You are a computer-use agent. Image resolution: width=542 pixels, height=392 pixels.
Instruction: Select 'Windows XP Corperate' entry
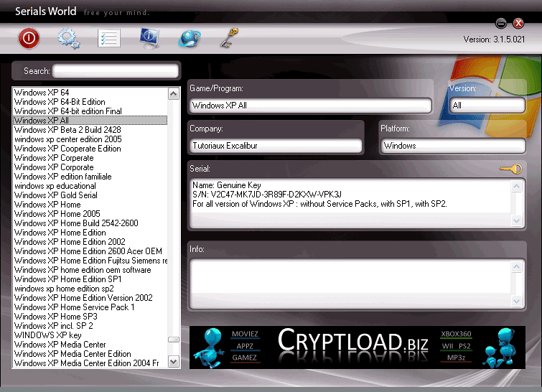(90, 158)
